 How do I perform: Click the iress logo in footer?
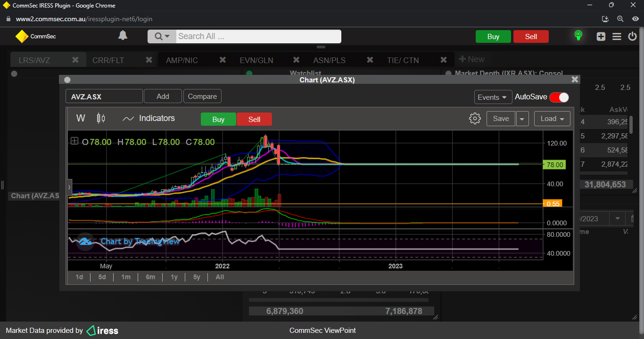(x=102, y=331)
